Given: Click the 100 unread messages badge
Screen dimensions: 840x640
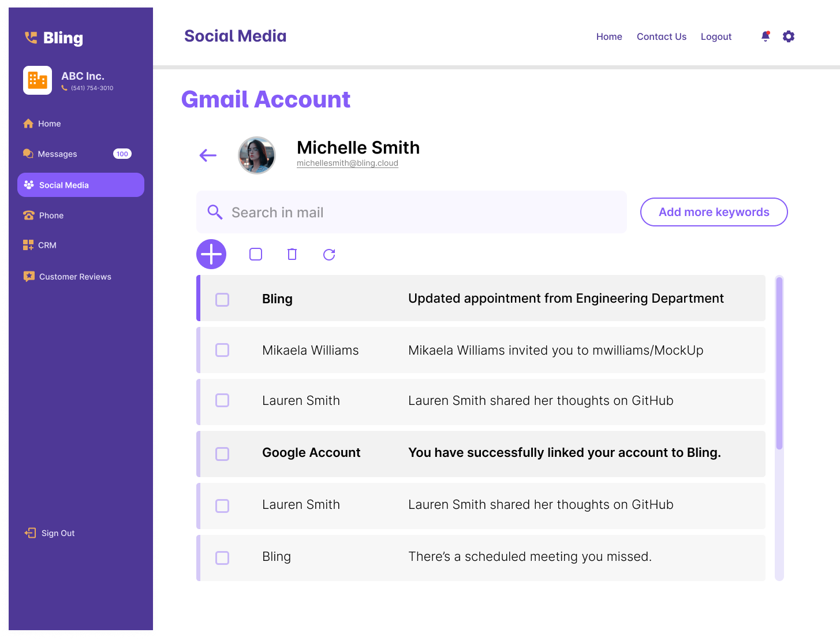Looking at the screenshot, I should [x=122, y=154].
